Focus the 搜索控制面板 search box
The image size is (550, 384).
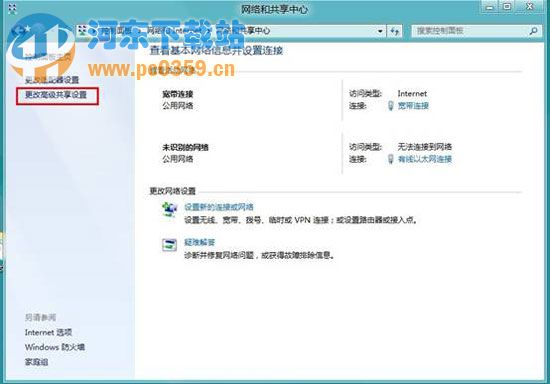tap(475, 31)
